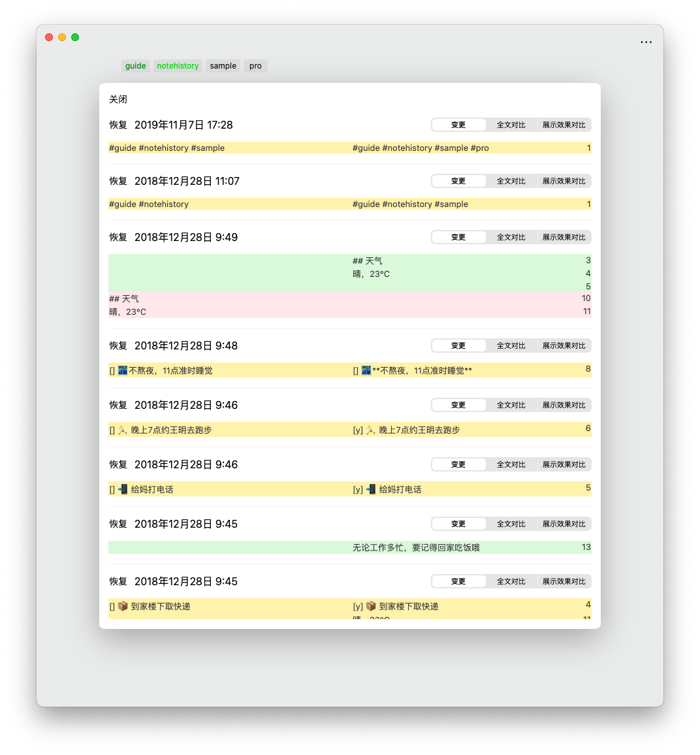
Task: Select the pro tag
Action: tap(255, 66)
